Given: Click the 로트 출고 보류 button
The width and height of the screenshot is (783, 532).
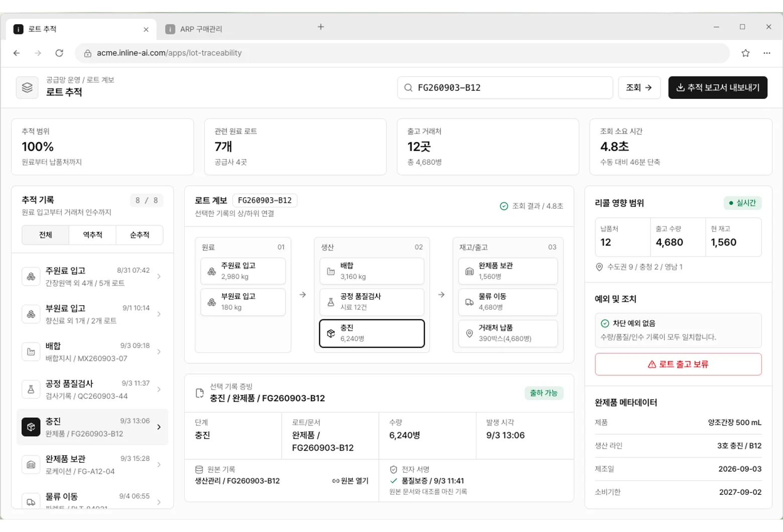Looking at the screenshot, I should tap(678, 364).
